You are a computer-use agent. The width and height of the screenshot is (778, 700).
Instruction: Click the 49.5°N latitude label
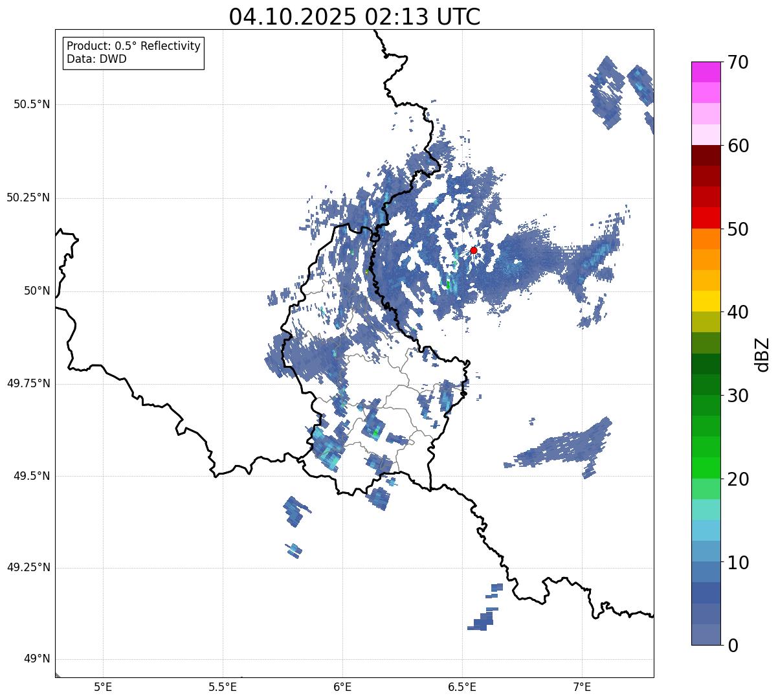(31, 476)
